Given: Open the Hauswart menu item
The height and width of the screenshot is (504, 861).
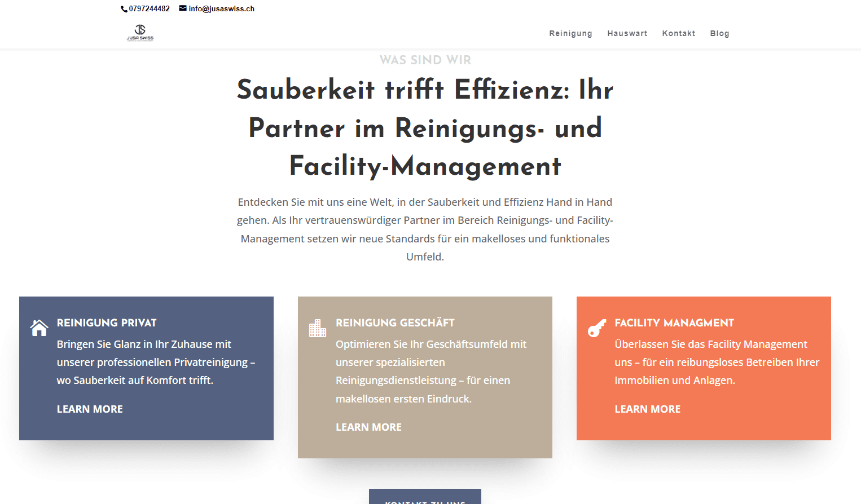Looking at the screenshot, I should click(627, 33).
